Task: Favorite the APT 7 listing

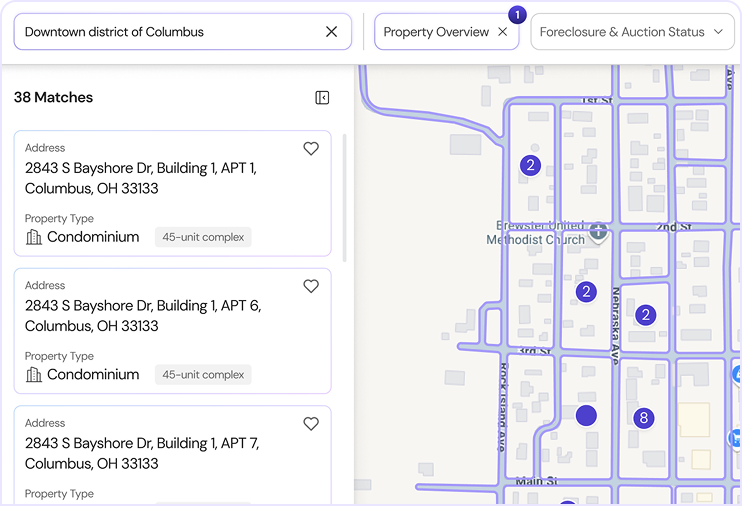Action: point(311,424)
